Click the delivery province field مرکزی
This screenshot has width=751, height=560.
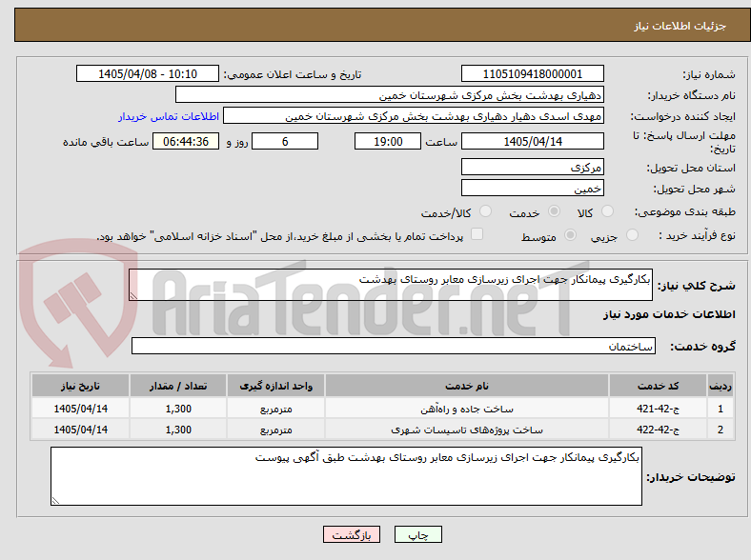point(533,167)
